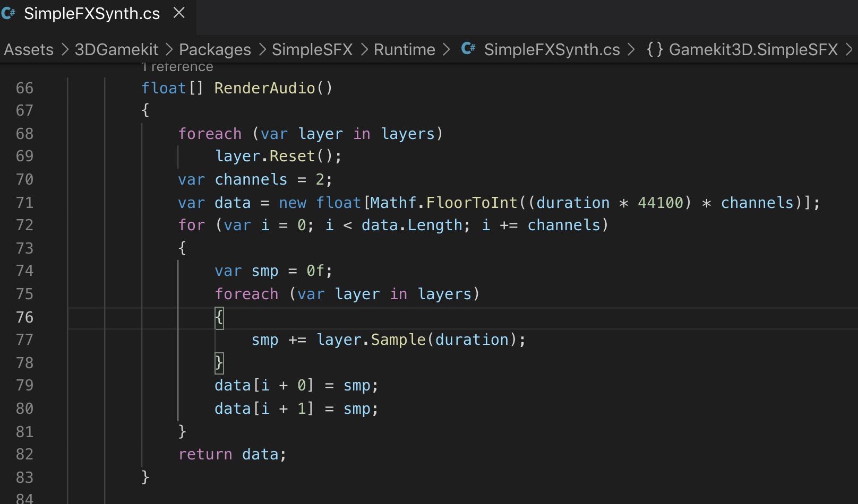Click the 'float[]' return type on line 66
This screenshot has width=858, height=504.
coord(172,88)
